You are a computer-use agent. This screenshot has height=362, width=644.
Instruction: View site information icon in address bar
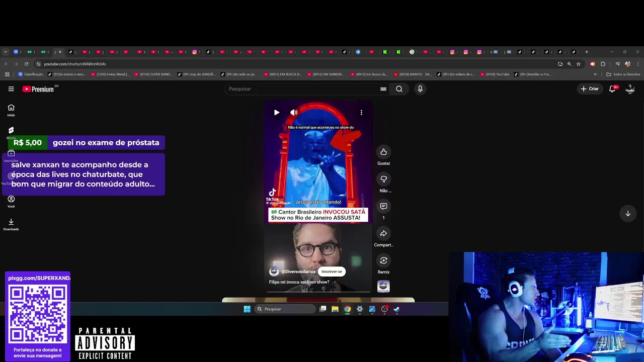[38, 64]
